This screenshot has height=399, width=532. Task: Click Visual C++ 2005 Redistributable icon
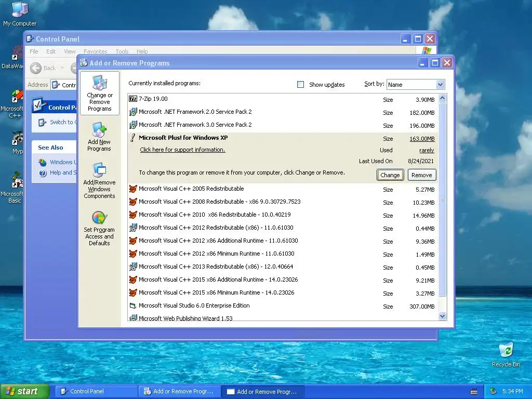(x=133, y=189)
